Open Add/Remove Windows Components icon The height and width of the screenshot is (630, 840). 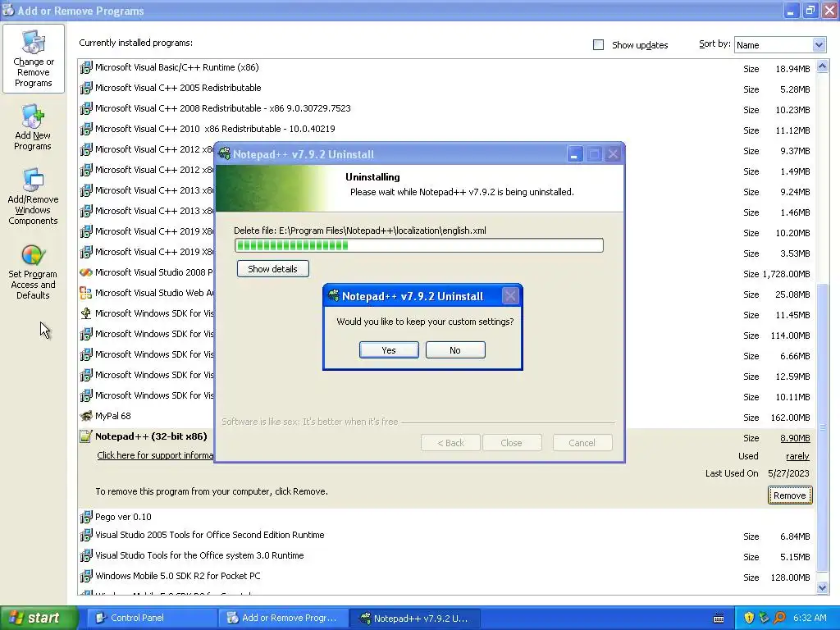click(33, 197)
